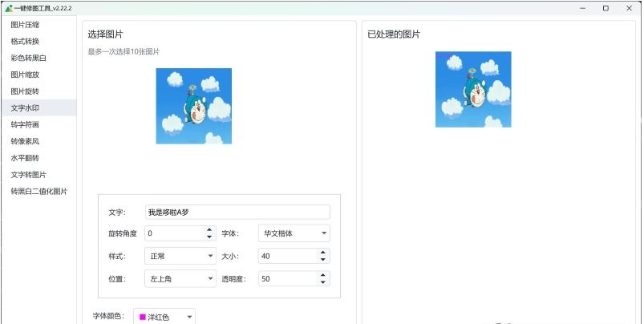Click the selected source image thumbnail

[x=194, y=106]
